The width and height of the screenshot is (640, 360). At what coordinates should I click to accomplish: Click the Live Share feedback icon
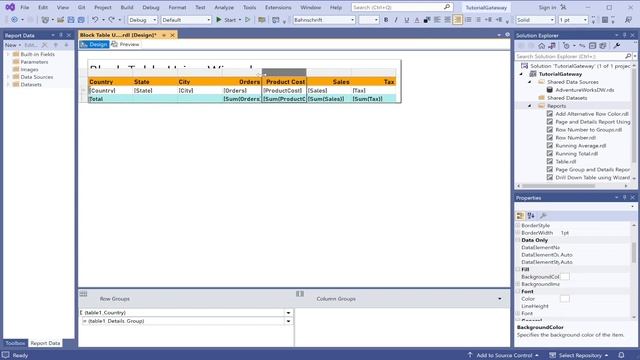(x=628, y=20)
